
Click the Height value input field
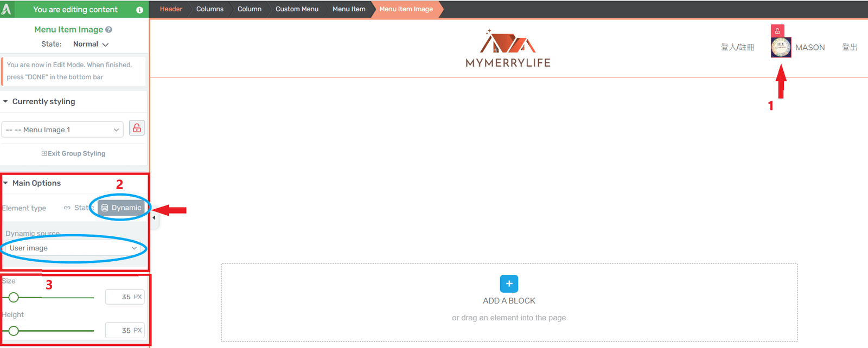pos(125,330)
